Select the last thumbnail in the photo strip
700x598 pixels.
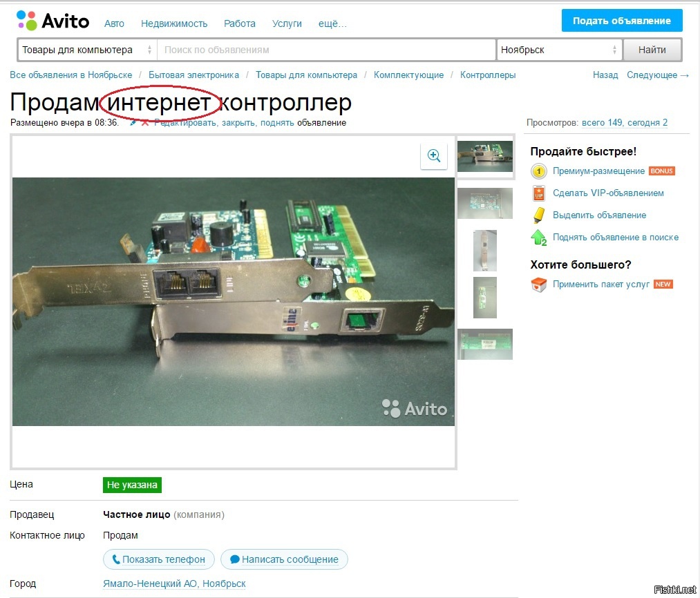[484, 343]
